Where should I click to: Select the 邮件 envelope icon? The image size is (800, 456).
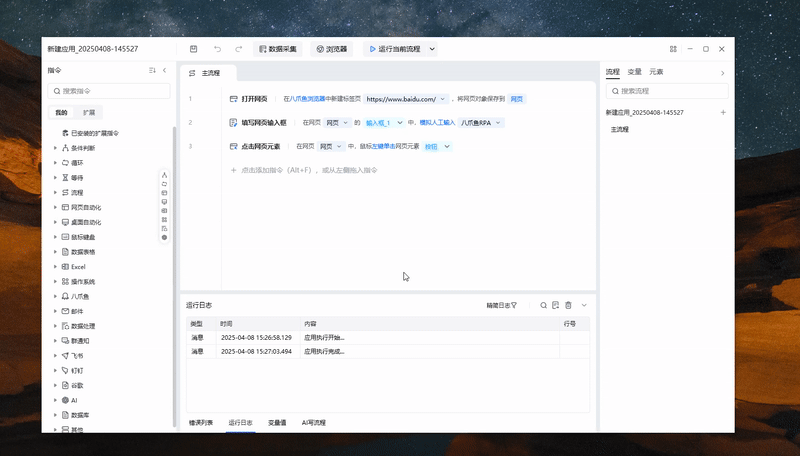65,311
